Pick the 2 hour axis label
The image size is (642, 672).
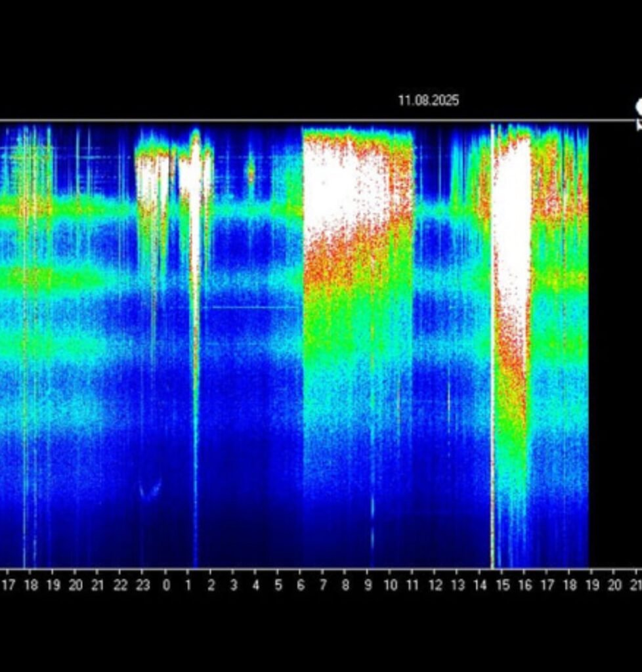(211, 585)
